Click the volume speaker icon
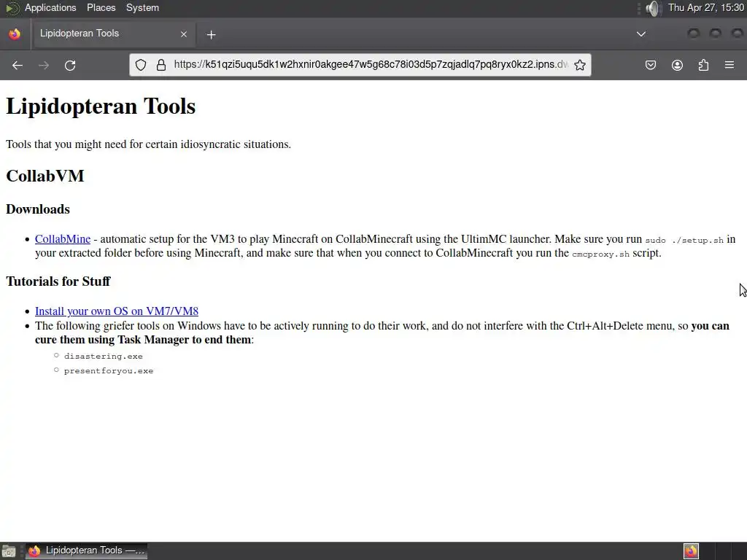This screenshot has height=560, width=747. [653, 8]
